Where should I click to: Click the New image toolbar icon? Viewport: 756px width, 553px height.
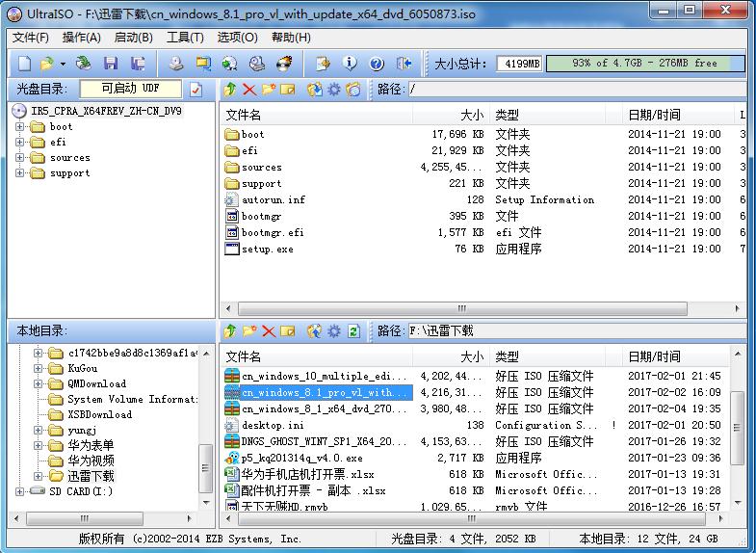[x=25, y=64]
